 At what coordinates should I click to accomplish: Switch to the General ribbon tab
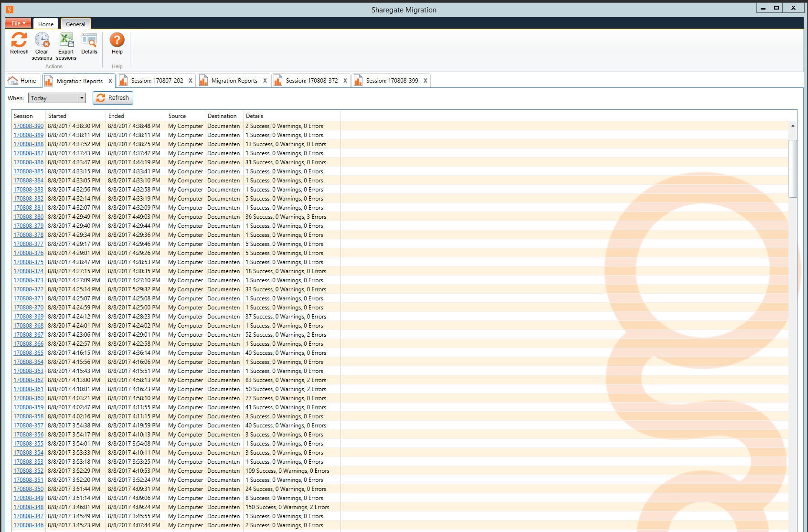[75, 24]
